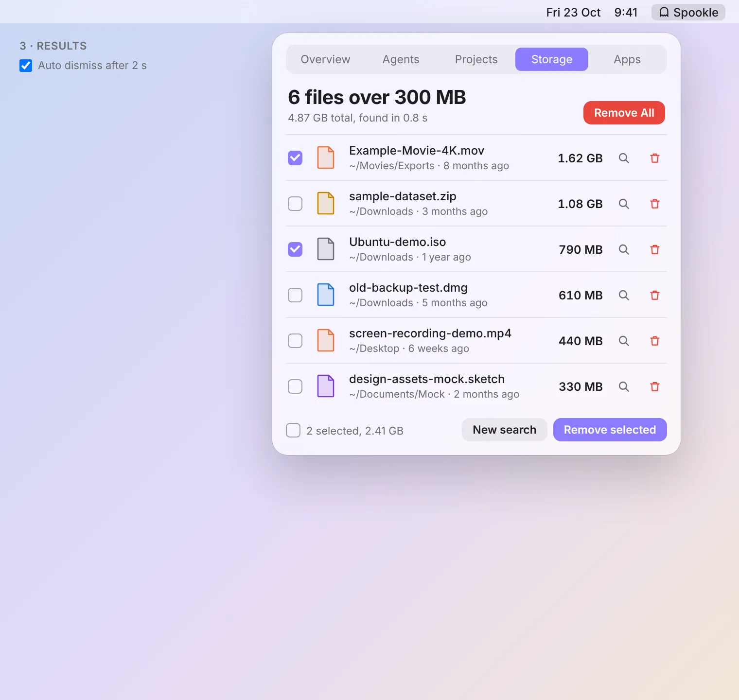Toggle the select-all checkbox beside '2 selected'
Viewport: 739px width, 700px height.
[293, 430]
